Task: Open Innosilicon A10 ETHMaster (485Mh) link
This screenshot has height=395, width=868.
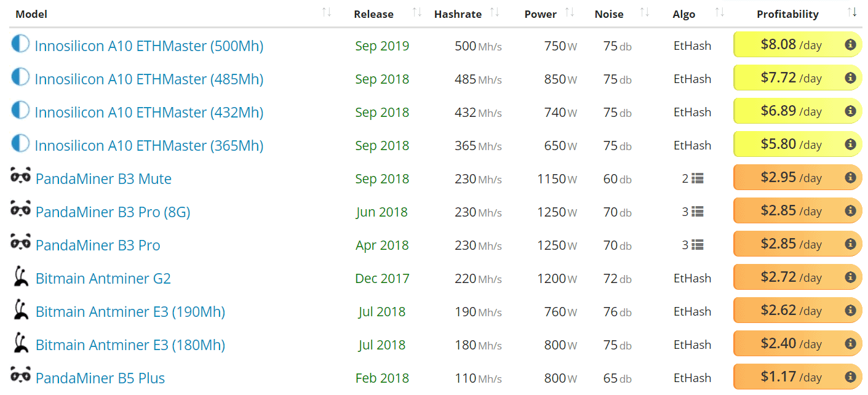Action: [149, 79]
